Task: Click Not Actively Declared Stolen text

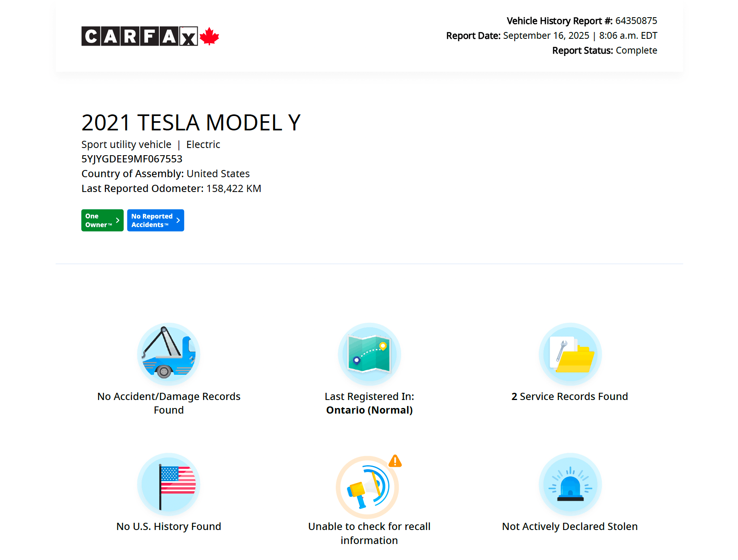Action: (570, 526)
